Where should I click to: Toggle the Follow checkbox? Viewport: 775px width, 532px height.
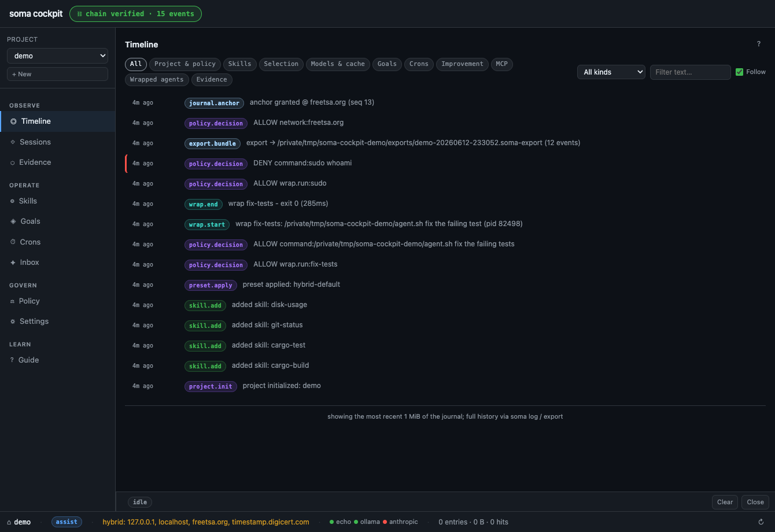pos(739,72)
